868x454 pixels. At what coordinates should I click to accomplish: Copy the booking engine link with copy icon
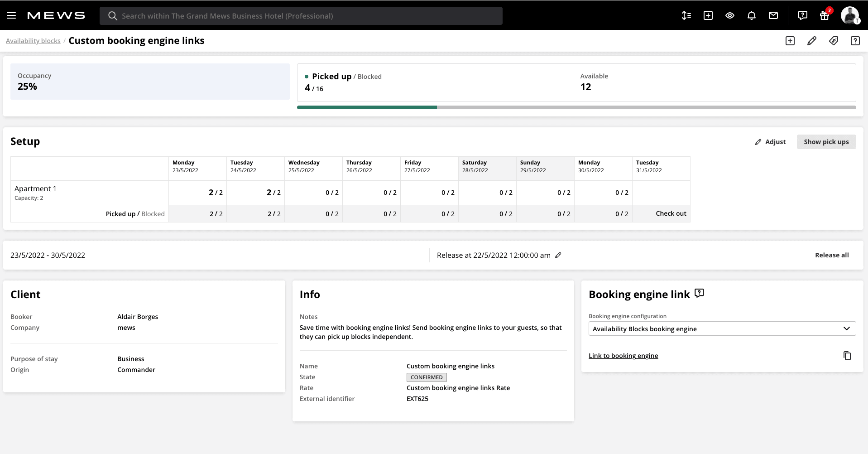click(847, 356)
